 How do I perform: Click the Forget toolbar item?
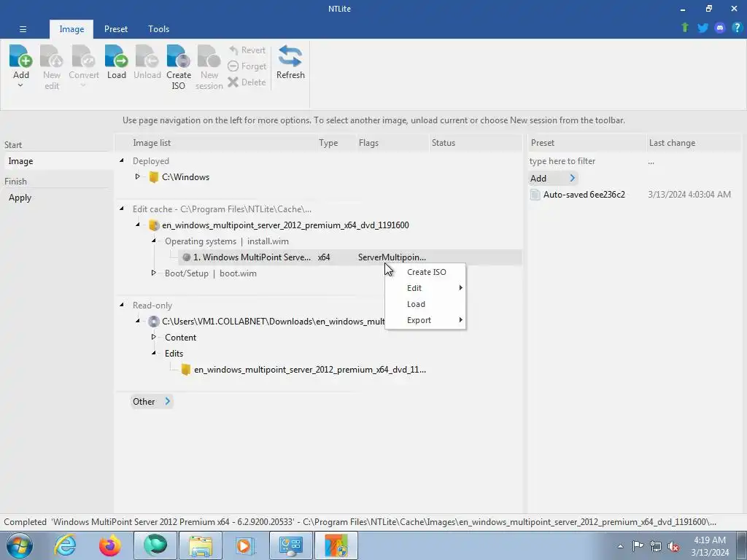tap(247, 66)
